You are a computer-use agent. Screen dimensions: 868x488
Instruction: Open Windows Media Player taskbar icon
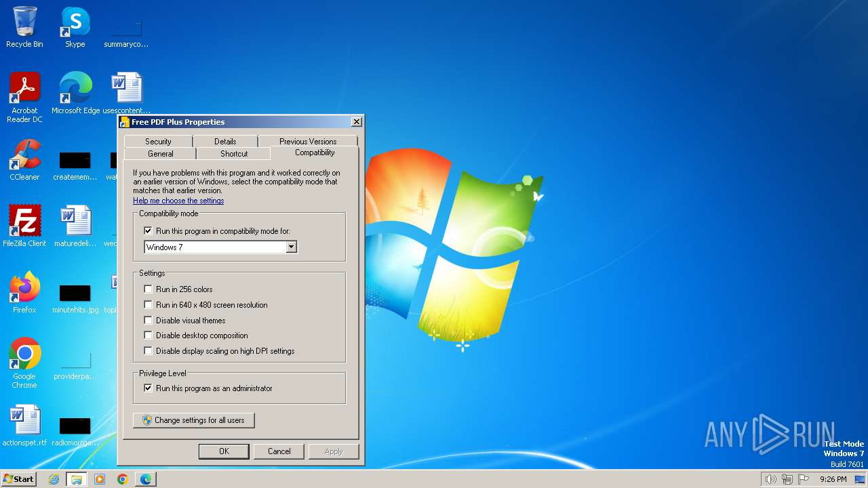tap(100, 479)
